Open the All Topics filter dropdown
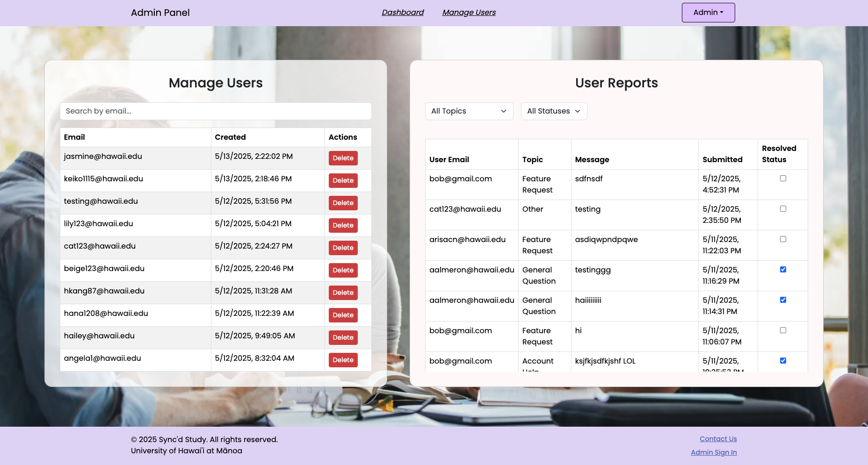This screenshot has height=465, width=868. [469, 111]
